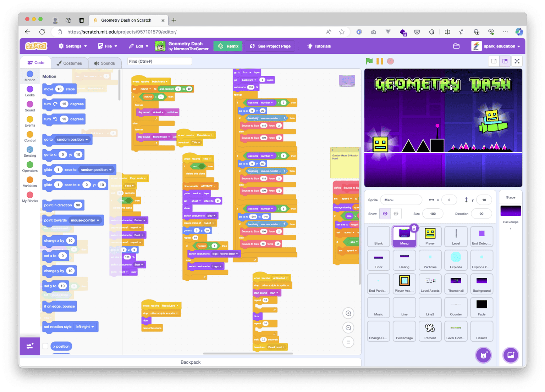Open the spark_education account dropdown

[x=496, y=46]
